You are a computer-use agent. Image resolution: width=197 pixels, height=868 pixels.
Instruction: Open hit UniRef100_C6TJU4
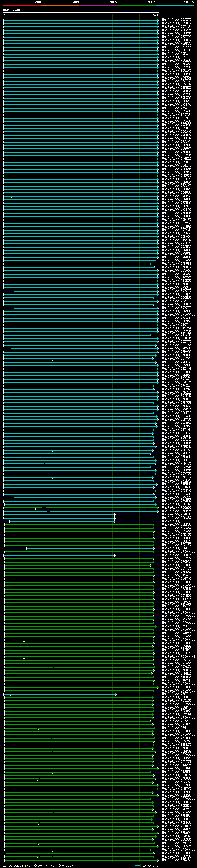coord(177,26)
